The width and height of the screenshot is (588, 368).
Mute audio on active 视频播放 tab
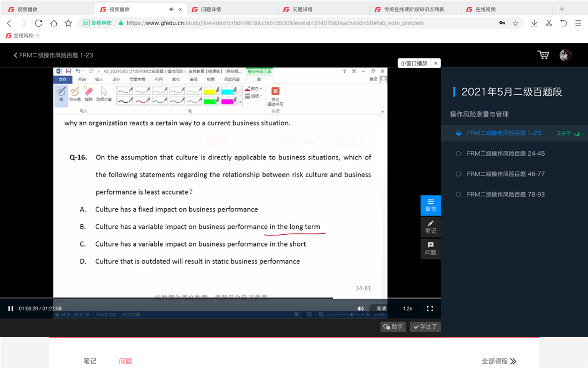[172, 10]
